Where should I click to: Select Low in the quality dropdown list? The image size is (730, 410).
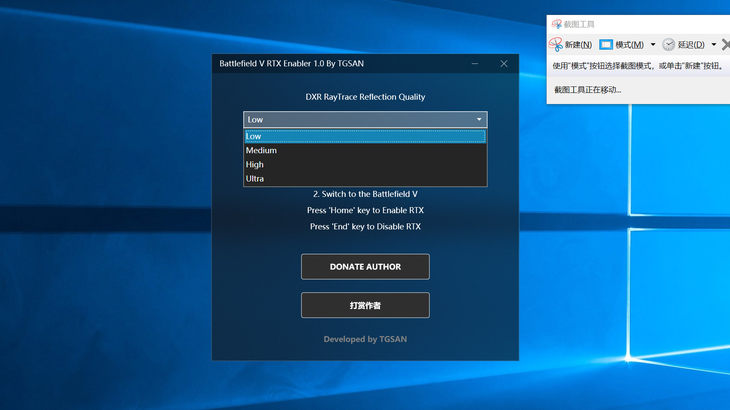(x=365, y=136)
